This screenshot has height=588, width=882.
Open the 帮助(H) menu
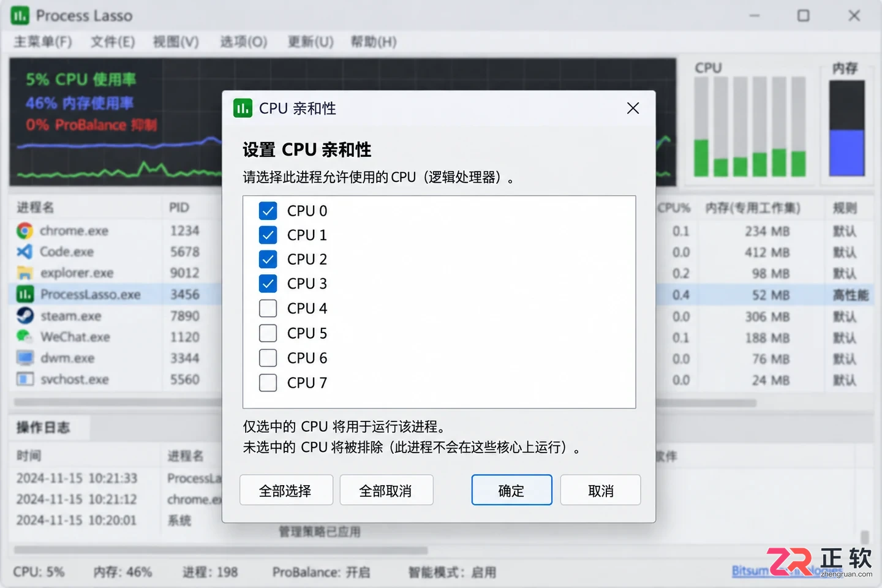pos(374,42)
